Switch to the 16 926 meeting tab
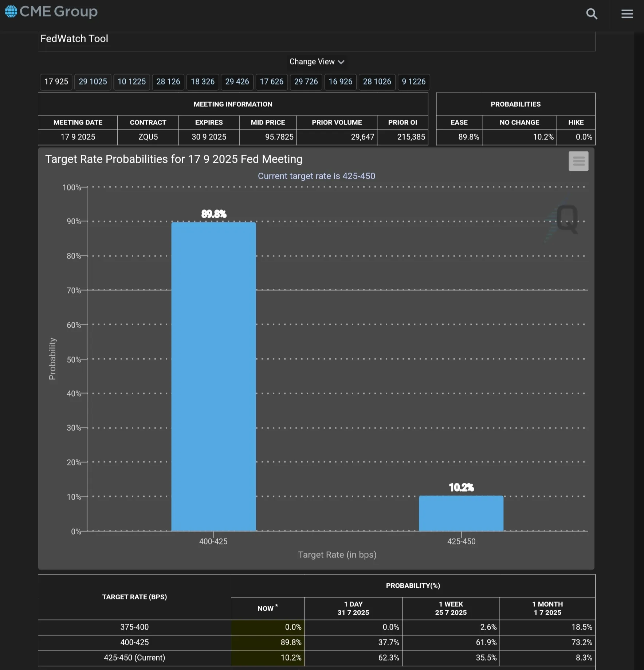 (340, 82)
